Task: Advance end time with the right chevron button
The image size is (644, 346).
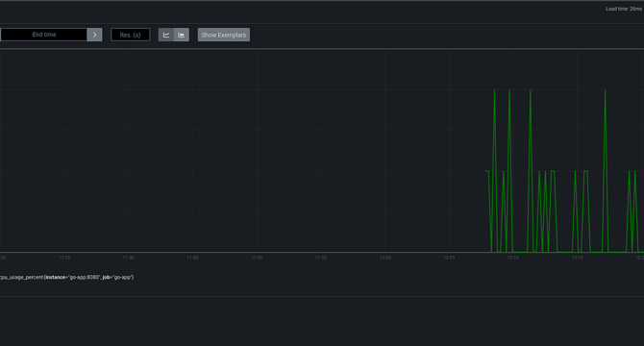Action: point(94,35)
